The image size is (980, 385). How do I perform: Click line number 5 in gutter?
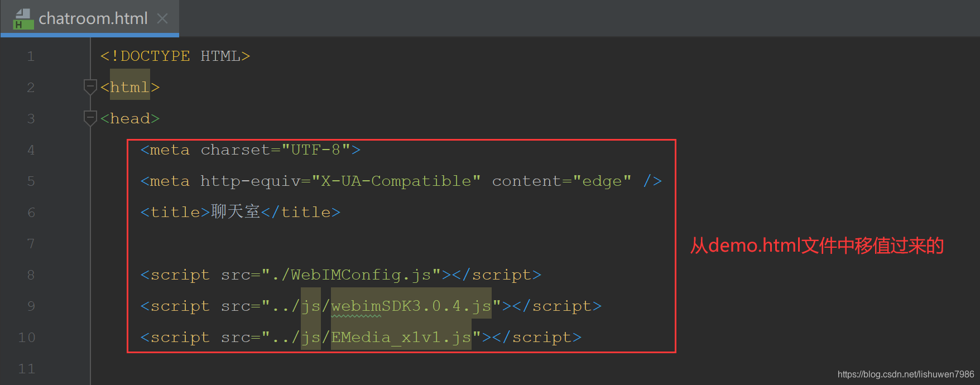coord(31,181)
